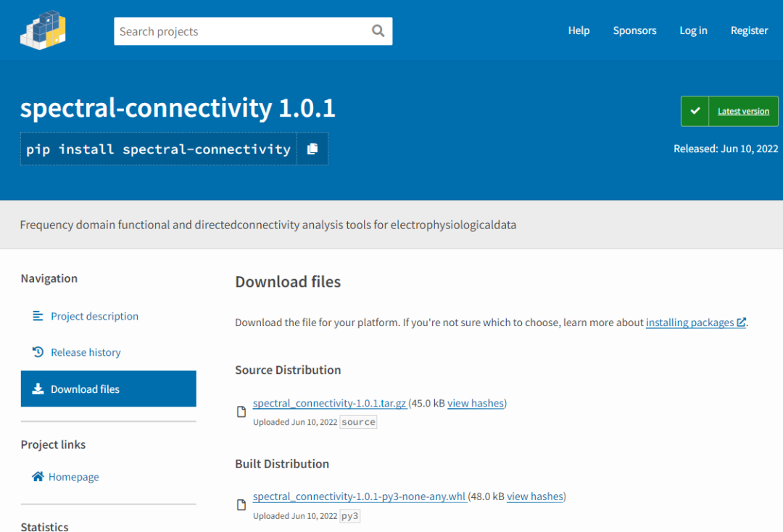The height and width of the screenshot is (532, 783).
Task: Click the magnifying glass search icon
Action: point(378,31)
